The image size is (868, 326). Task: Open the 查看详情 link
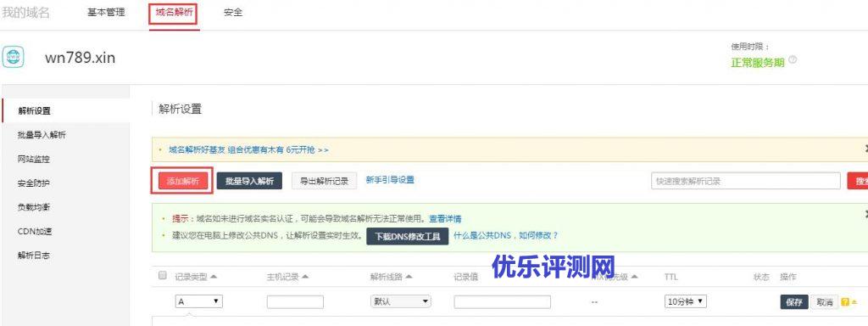[x=445, y=219]
